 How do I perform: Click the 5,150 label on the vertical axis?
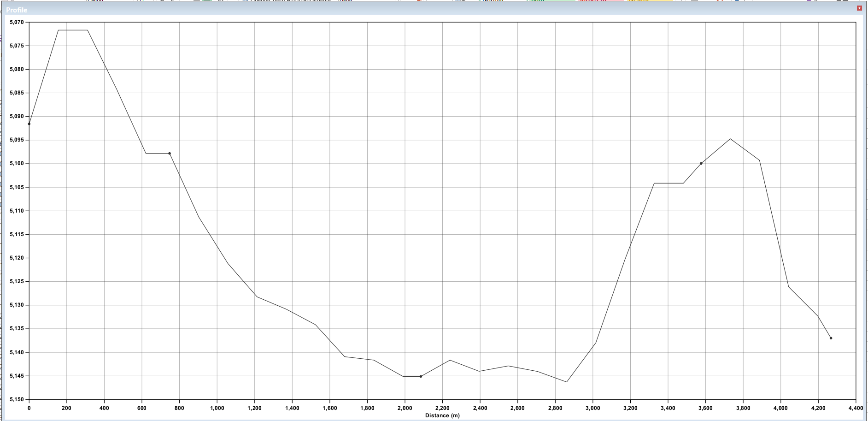pos(17,399)
